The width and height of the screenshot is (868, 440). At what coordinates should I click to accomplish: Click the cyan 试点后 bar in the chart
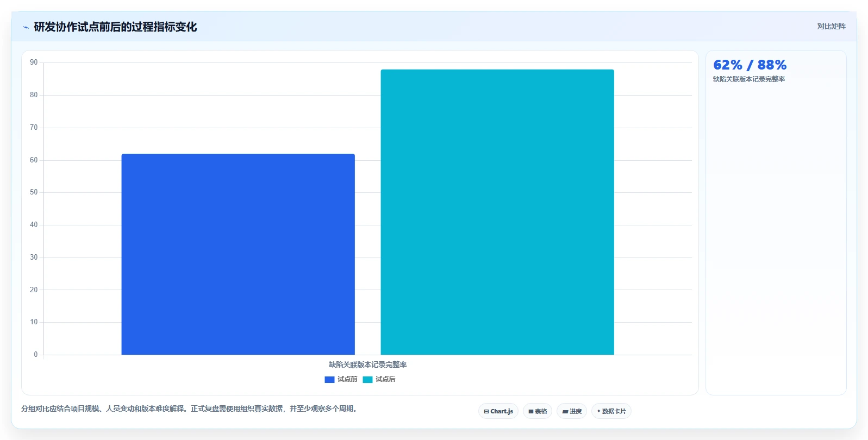pos(497,212)
